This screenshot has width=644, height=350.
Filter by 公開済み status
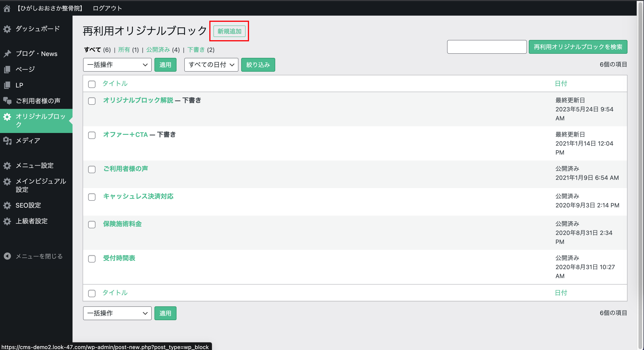click(x=158, y=50)
